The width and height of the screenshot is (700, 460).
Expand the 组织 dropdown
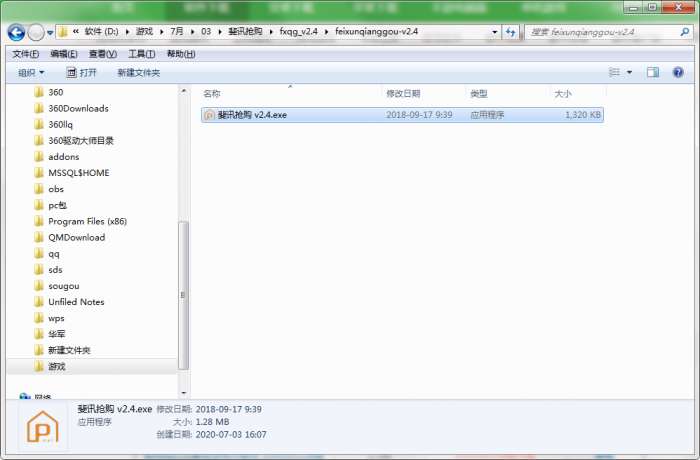click(31, 73)
